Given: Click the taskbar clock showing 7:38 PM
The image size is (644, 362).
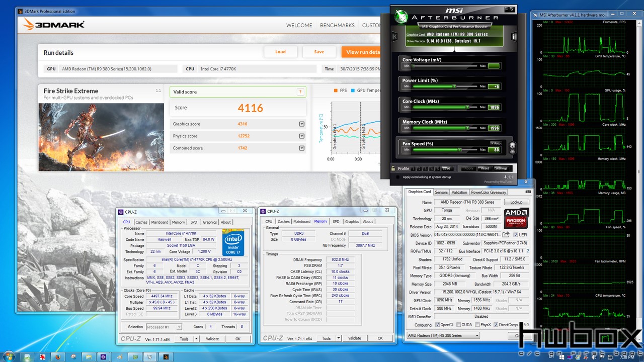Looking at the screenshot, I should 627,357.
